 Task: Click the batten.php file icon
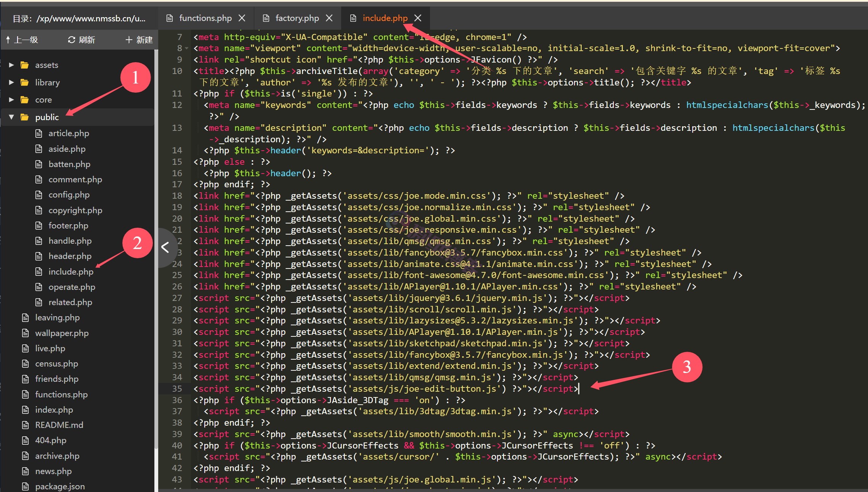[39, 164]
